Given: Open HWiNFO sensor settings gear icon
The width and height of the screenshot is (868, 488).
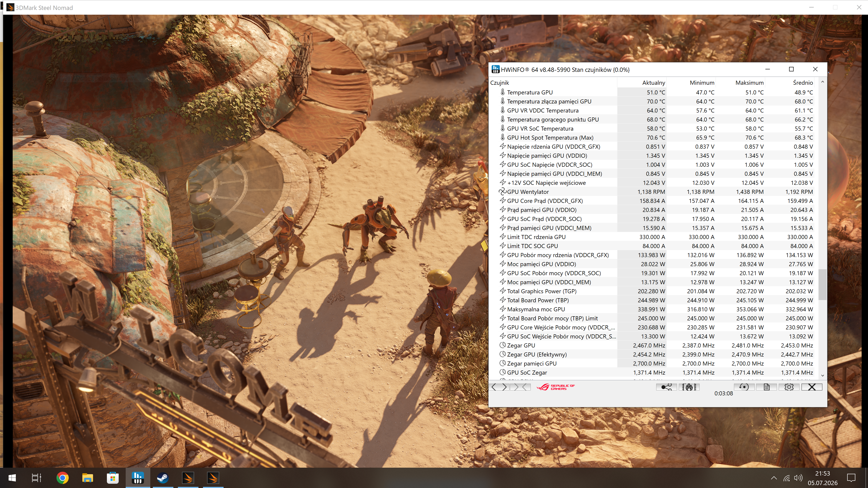Looking at the screenshot, I should click(x=789, y=387).
